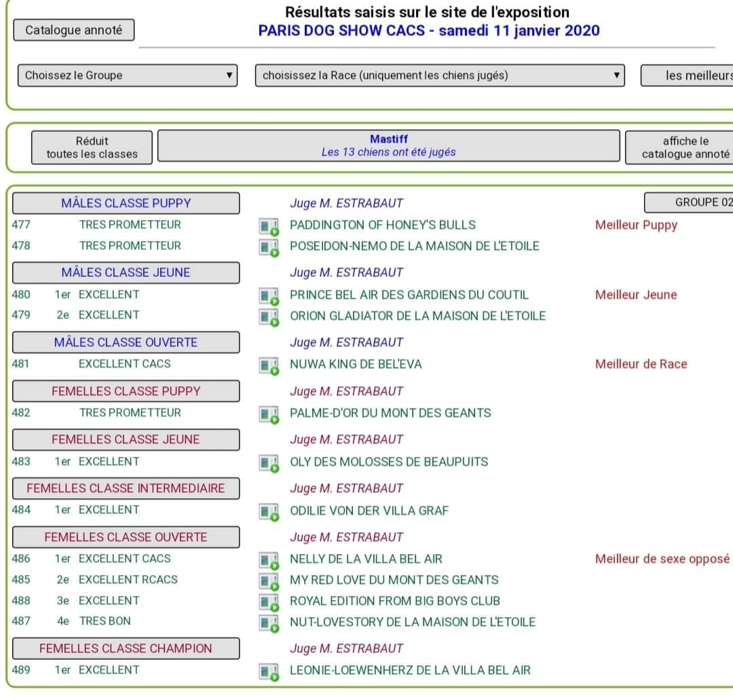Click 'EXCELLENT CACS' result for entry 481
Image resolution: width=733 pixels, height=700 pixels.
[124, 364]
